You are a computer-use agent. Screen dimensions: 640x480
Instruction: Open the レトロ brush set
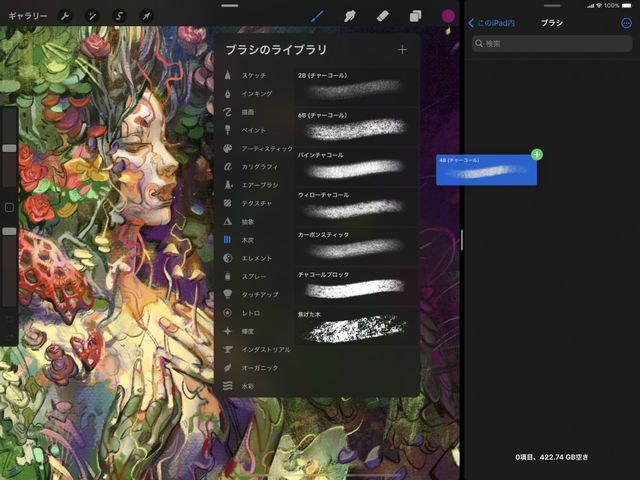[251, 313]
